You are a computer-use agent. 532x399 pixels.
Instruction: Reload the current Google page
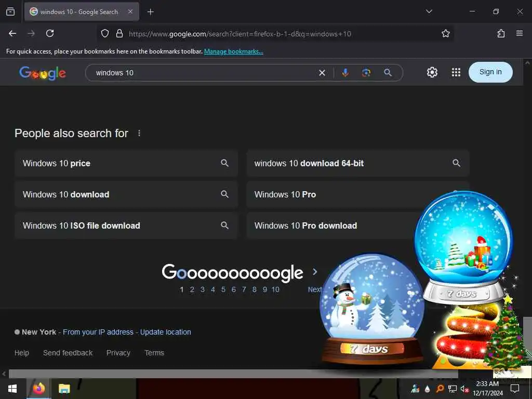click(50, 33)
